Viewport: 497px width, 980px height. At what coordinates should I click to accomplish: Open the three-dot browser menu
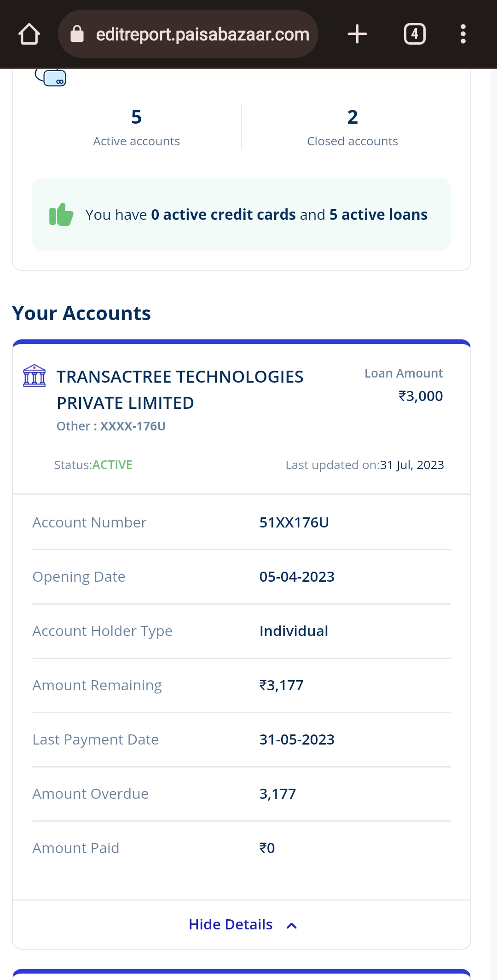pyautogui.click(x=463, y=34)
